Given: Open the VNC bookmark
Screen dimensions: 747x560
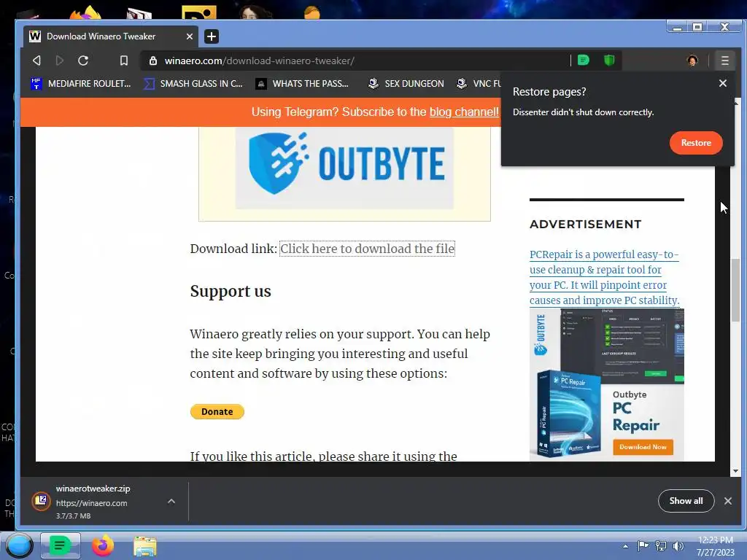Looking at the screenshot, I should tap(479, 83).
